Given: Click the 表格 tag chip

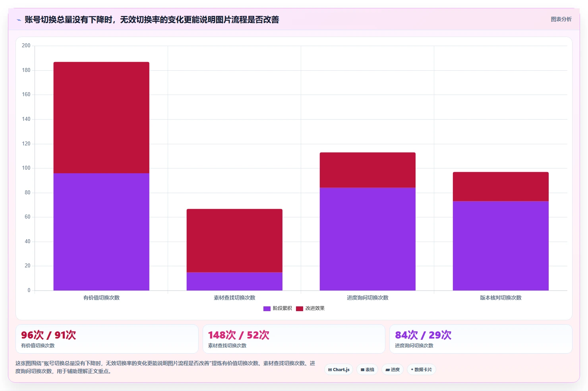Looking at the screenshot, I should (x=367, y=370).
